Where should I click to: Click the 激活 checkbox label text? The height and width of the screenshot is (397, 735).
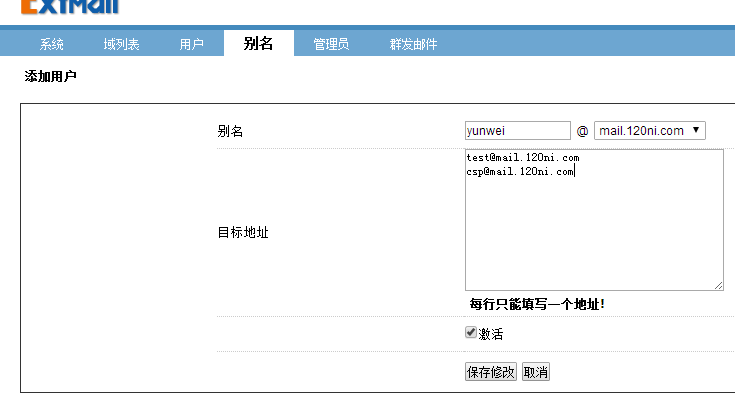coord(491,334)
